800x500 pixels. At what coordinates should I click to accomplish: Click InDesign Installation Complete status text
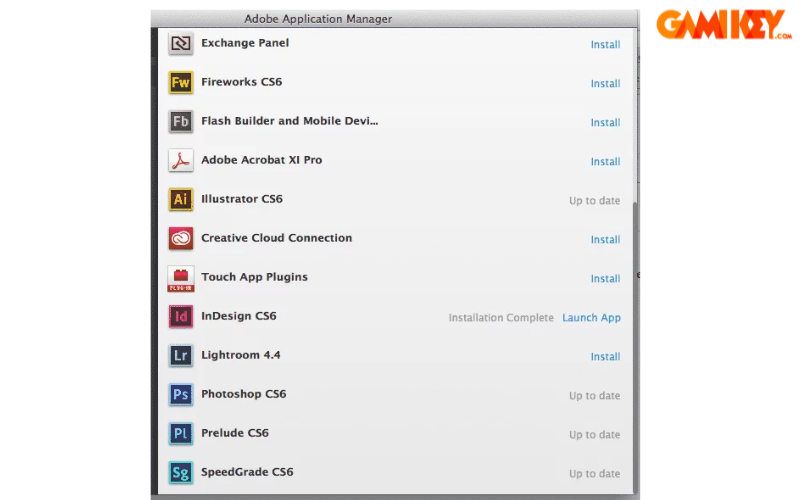501,318
